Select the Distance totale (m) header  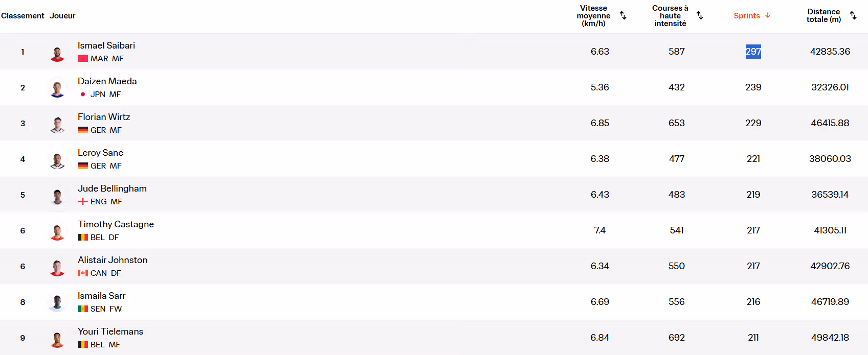[x=824, y=15]
